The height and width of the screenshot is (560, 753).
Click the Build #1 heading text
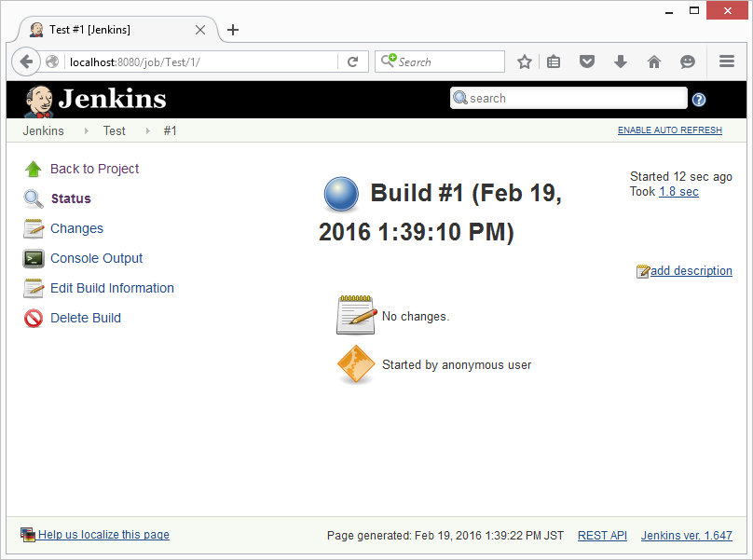click(441, 212)
